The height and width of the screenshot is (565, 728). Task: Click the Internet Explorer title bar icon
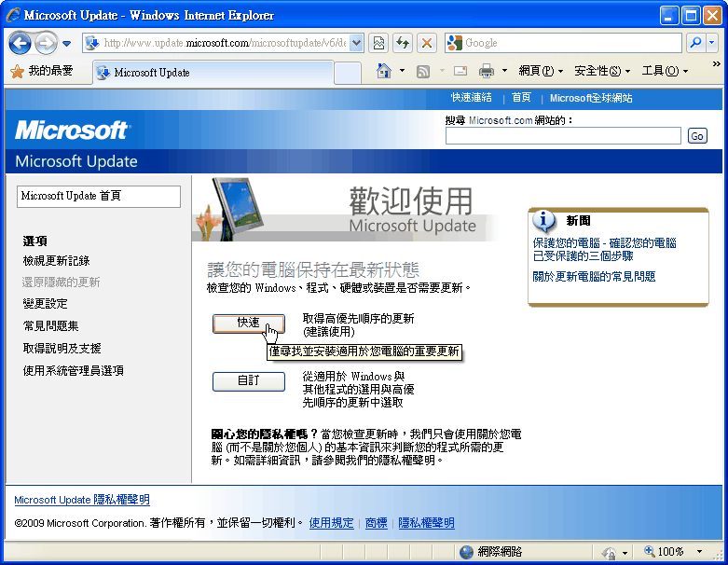click(x=13, y=15)
